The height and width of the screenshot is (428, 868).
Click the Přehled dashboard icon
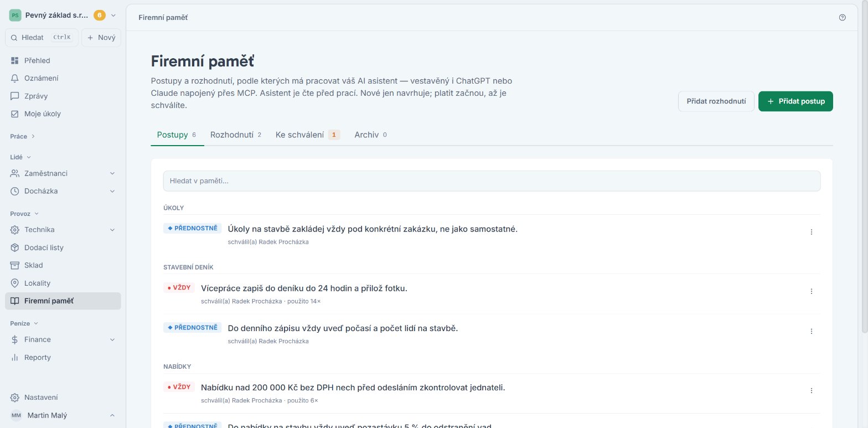click(x=15, y=60)
